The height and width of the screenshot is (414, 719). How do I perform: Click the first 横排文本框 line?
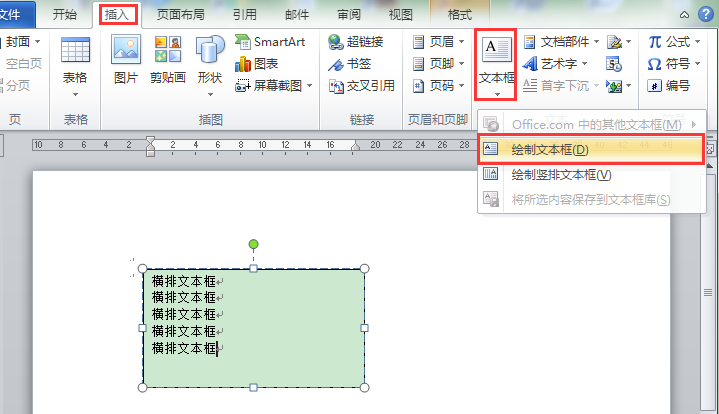tap(184, 281)
